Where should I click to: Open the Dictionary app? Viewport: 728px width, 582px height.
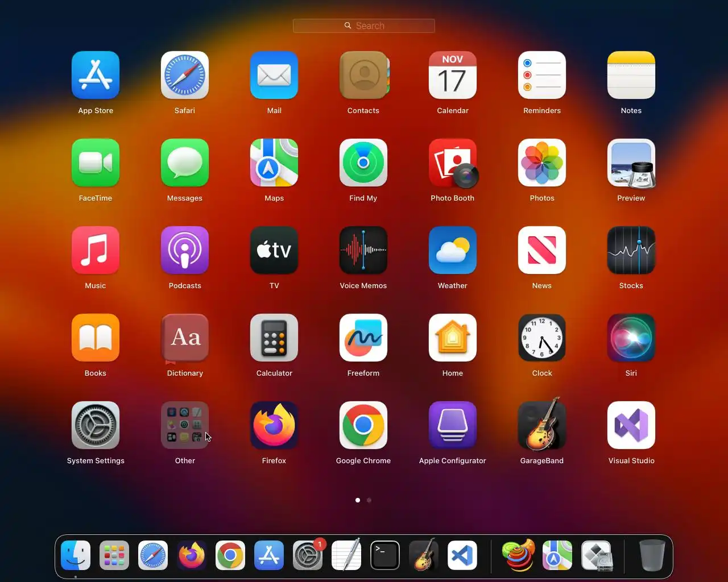(185, 338)
